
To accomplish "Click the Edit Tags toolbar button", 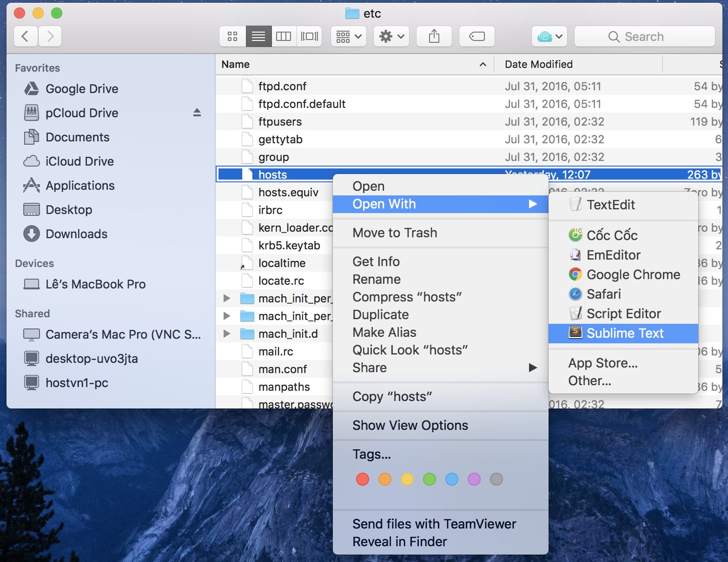I will pos(477,36).
